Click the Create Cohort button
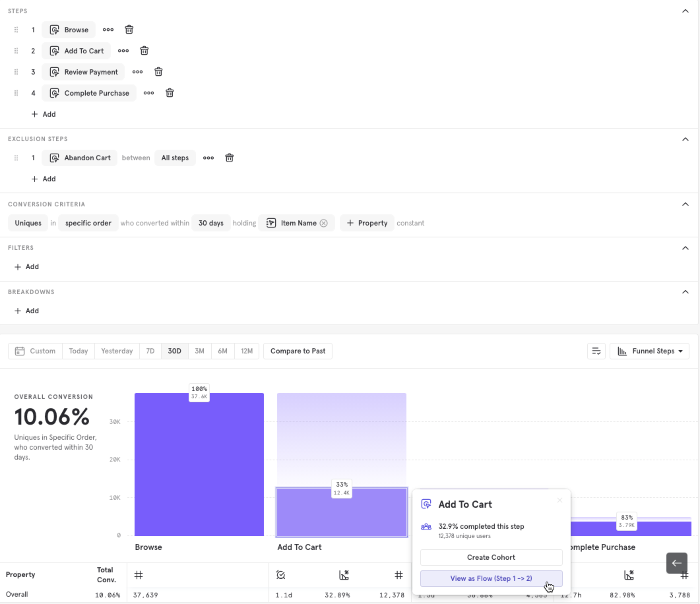This screenshot has width=700, height=604. (x=490, y=557)
